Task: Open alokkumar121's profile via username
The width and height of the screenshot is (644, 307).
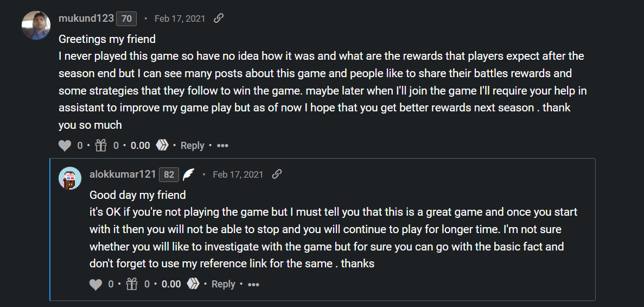Action: click(x=123, y=174)
